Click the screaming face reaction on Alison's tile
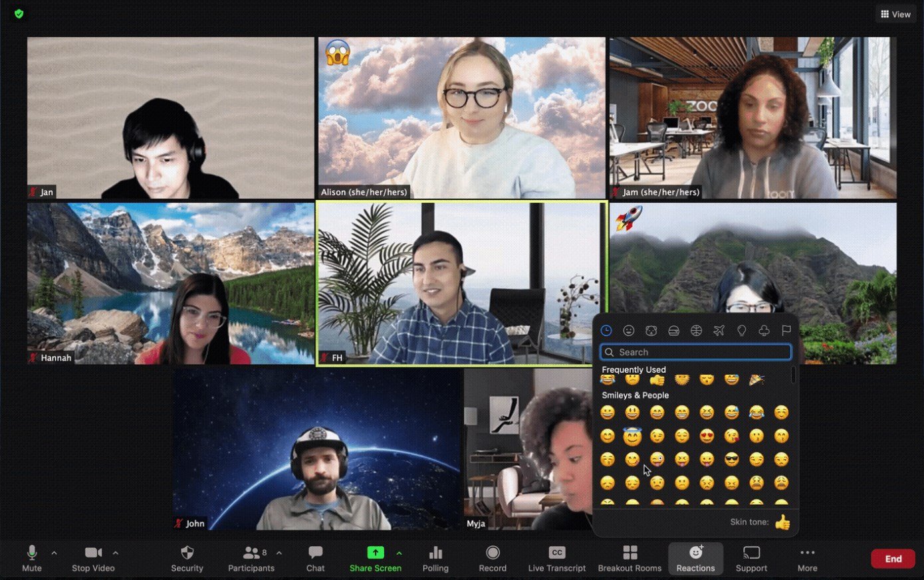This screenshot has height=580, width=924. (338, 53)
